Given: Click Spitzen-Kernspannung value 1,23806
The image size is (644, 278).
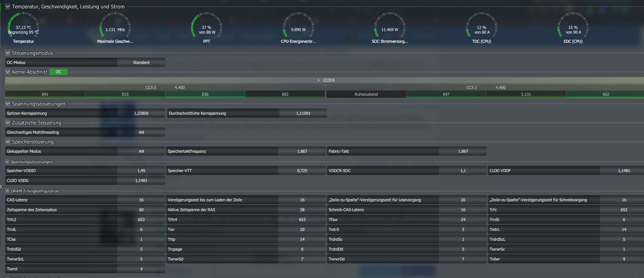Looking at the screenshot, I should click(x=141, y=113).
